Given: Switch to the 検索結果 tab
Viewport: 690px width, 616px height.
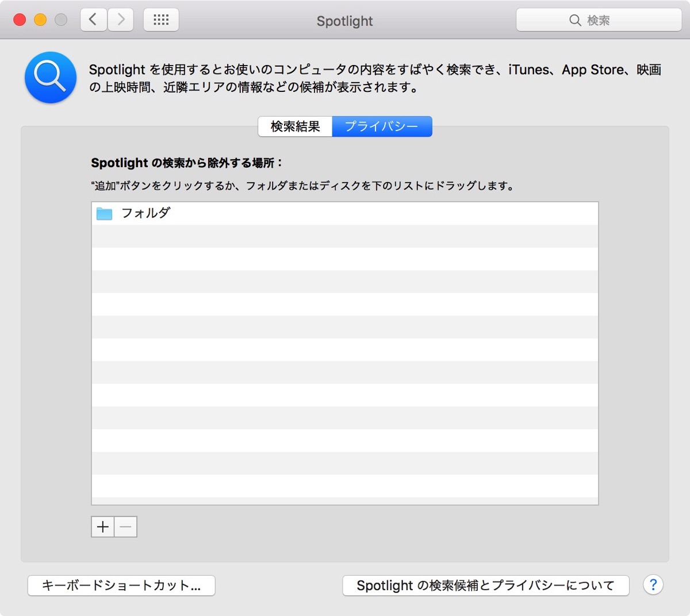Looking at the screenshot, I should (x=295, y=126).
